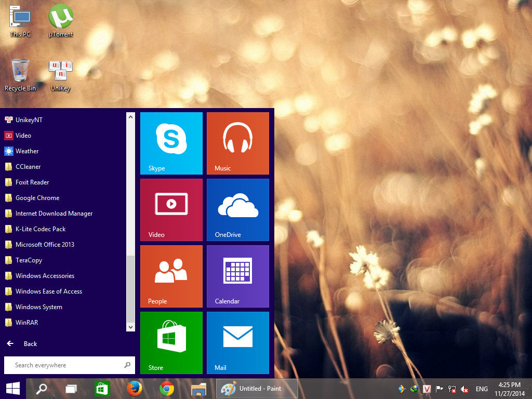Viewport: 532px width, 399px height.
Task: Launch Firefox from the taskbar
Action: 135,389
